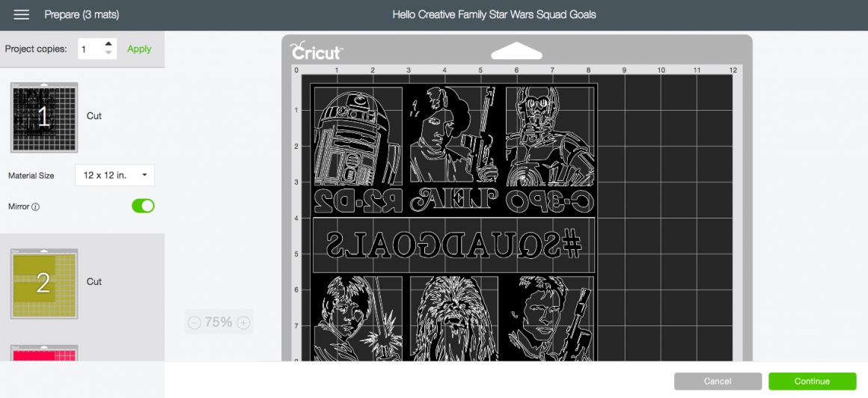Apply the project copies
The image size is (868, 398).
[139, 49]
